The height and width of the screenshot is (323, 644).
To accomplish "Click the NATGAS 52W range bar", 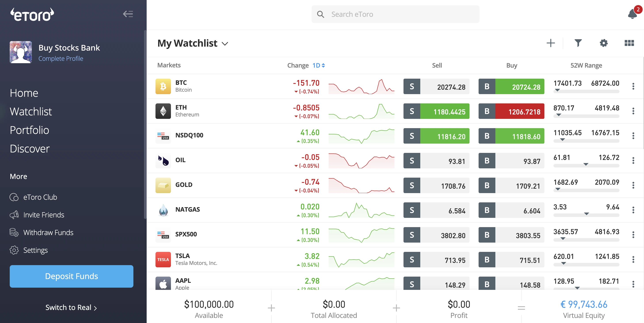I will pos(586,215).
